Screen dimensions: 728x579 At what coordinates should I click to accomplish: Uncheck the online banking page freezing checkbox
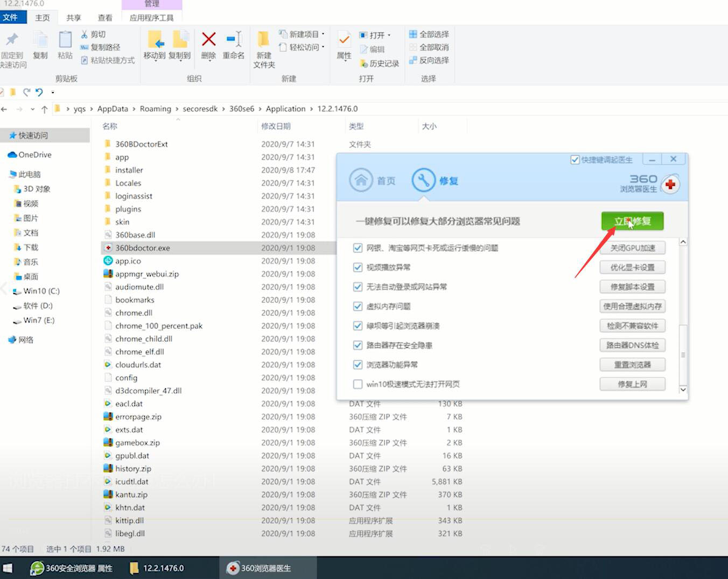coord(358,248)
